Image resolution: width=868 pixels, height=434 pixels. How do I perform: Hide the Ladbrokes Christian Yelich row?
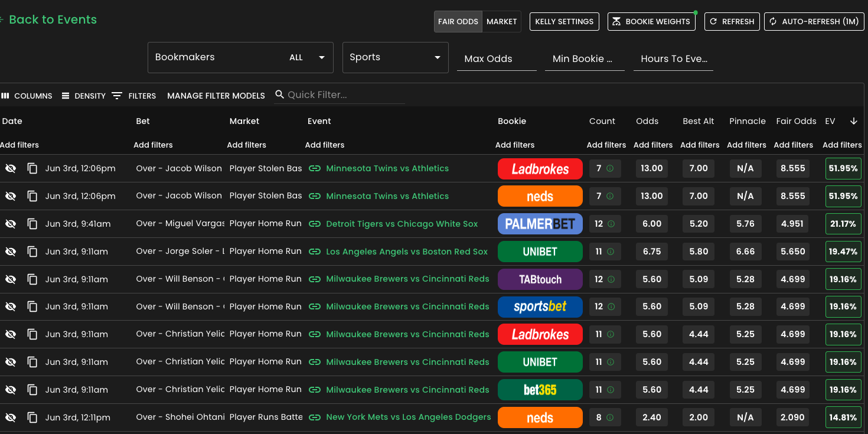(x=10, y=334)
